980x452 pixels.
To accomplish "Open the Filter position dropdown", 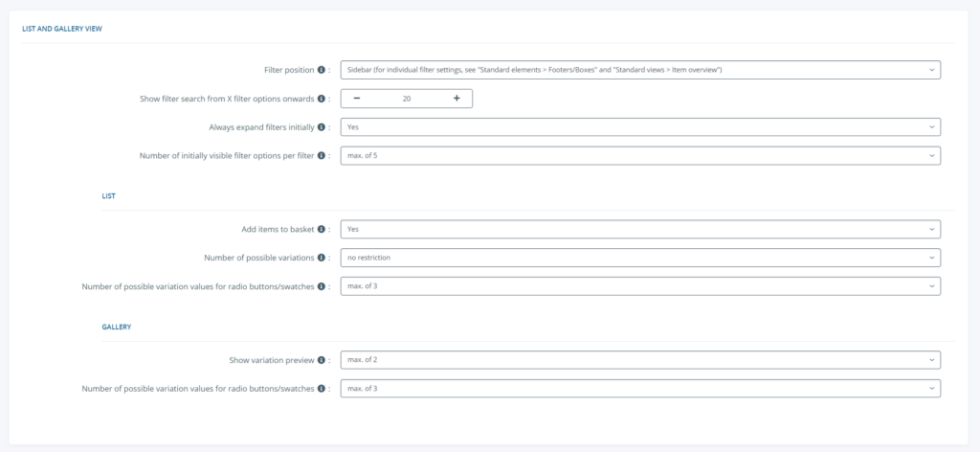I will 640,70.
